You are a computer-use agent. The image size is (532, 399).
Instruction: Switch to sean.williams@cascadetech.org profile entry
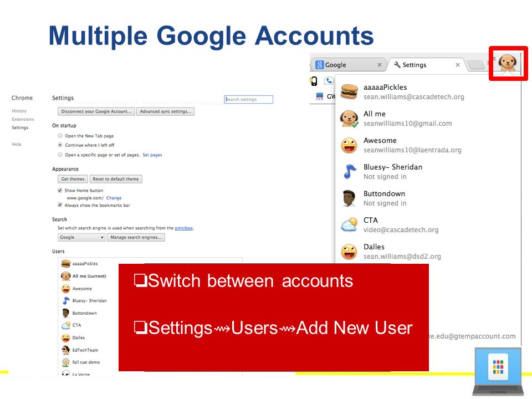point(428,91)
